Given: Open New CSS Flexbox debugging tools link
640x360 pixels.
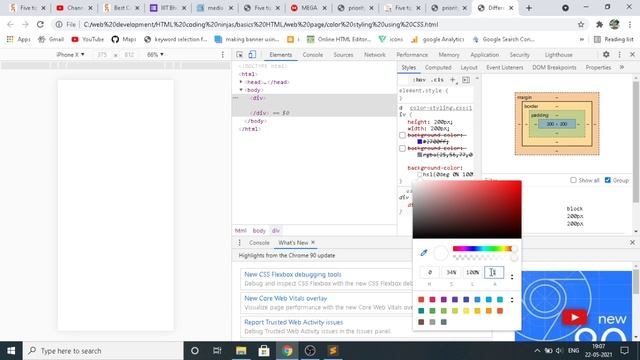Looking at the screenshot, I should pyautogui.click(x=293, y=274).
